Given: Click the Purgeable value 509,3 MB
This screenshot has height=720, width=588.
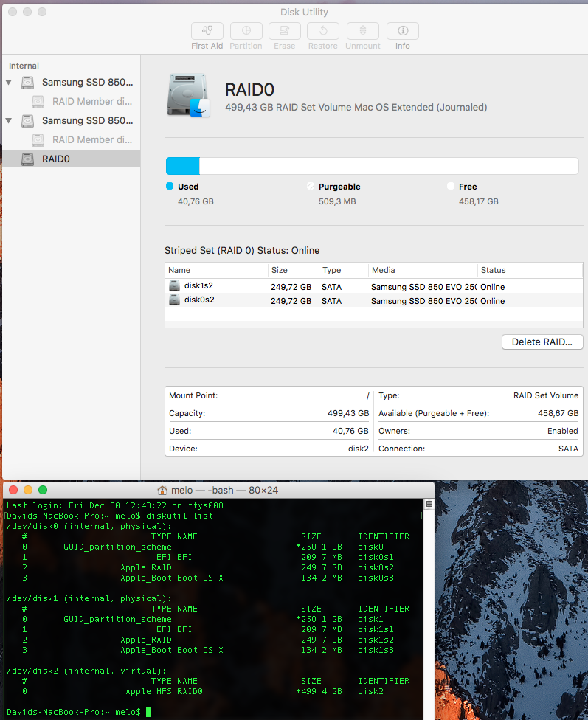Looking at the screenshot, I should [x=337, y=201].
